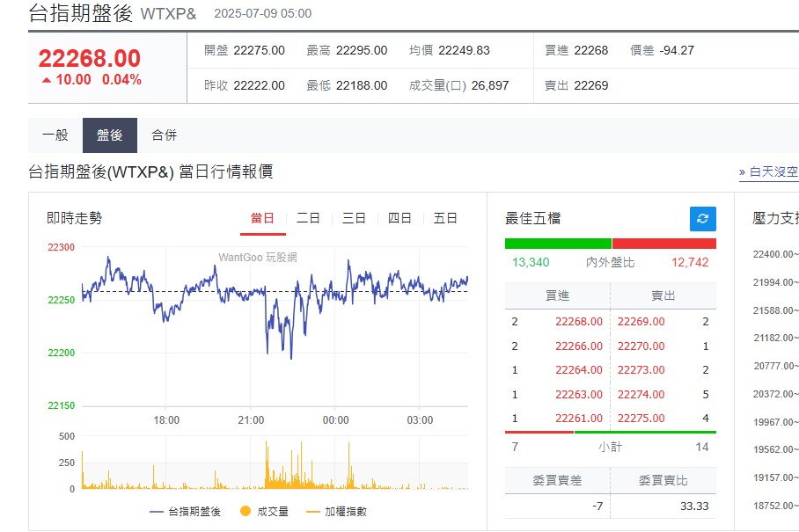The width and height of the screenshot is (799, 532).
Task: Click the 21:00 time axis label
Action: point(251,420)
